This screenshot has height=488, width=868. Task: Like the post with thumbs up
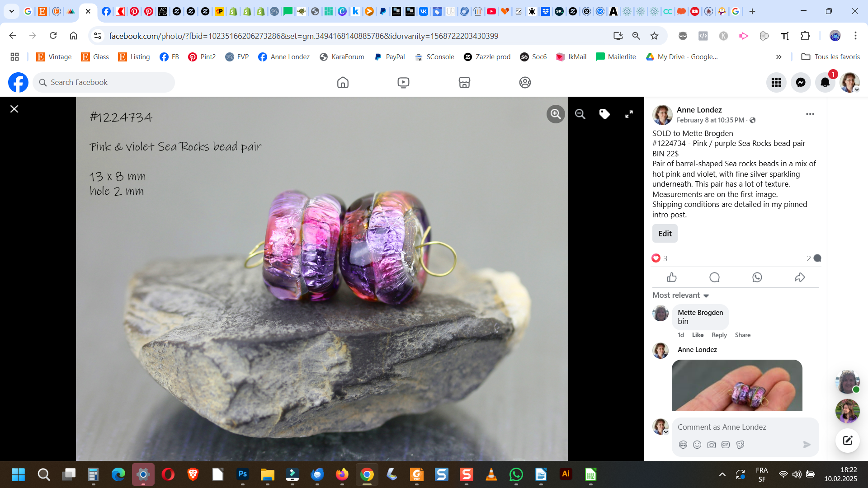(672, 277)
